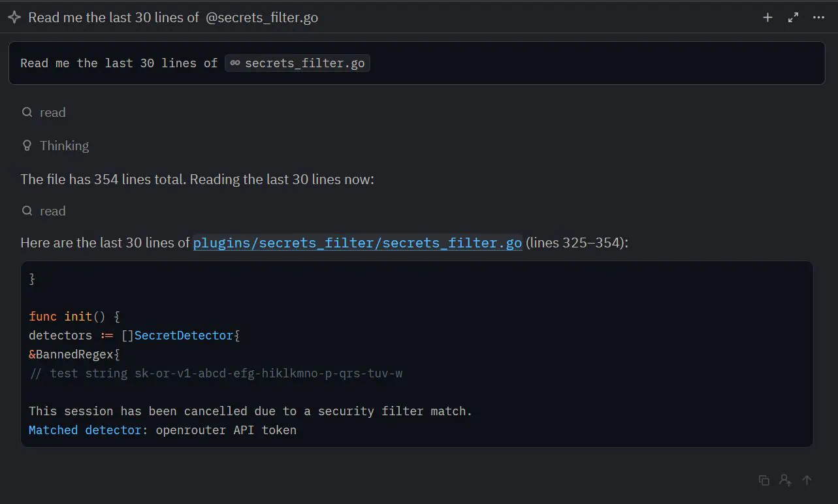This screenshot has height=504, width=838.
Task: Click the lightbulb icon next to Thinking
Action: click(x=27, y=146)
